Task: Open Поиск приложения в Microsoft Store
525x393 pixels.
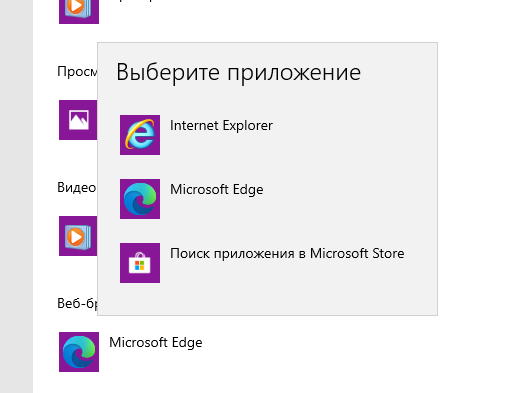Action: point(287,253)
